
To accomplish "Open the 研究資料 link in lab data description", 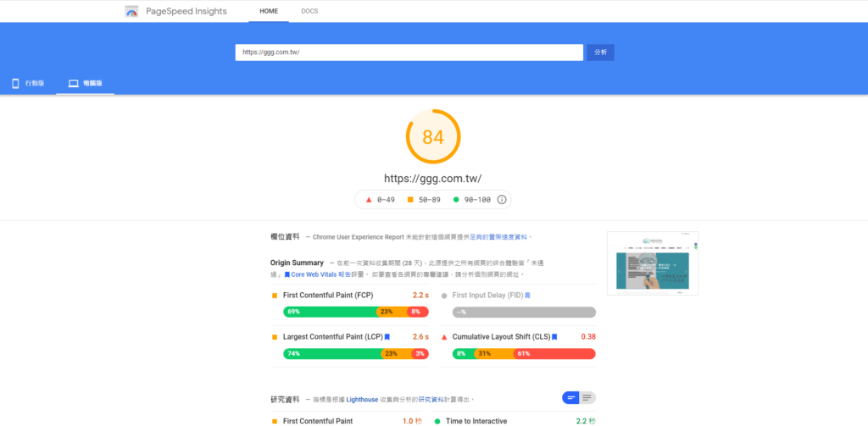I will point(431,400).
